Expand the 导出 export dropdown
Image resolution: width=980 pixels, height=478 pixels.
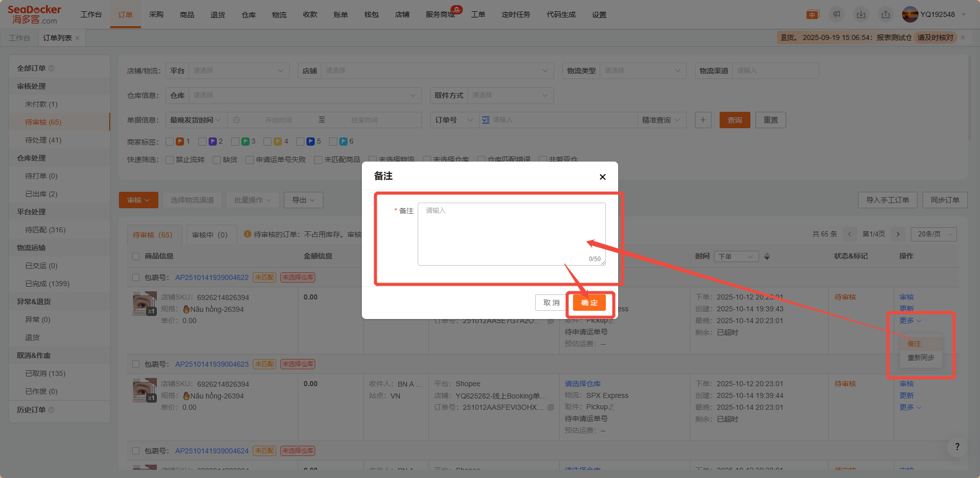[303, 200]
